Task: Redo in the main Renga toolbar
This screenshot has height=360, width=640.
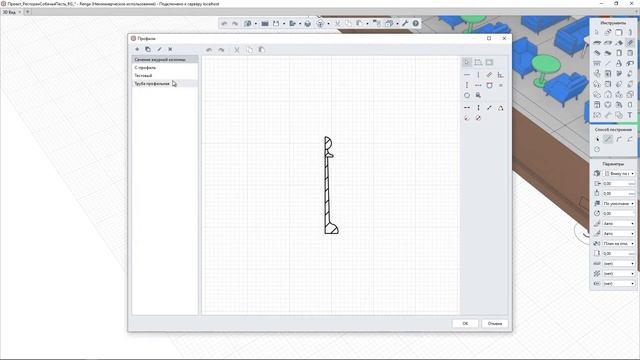Action: (235, 24)
